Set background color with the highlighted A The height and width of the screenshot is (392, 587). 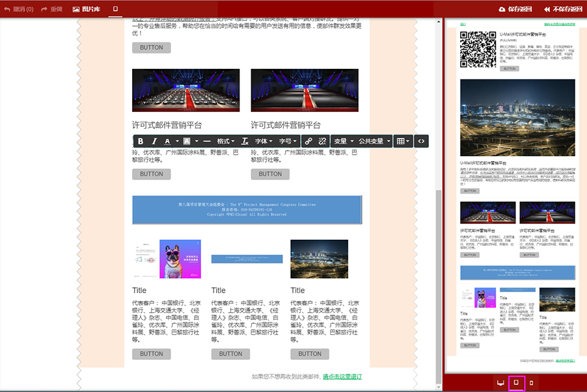(x=186, y=141)
